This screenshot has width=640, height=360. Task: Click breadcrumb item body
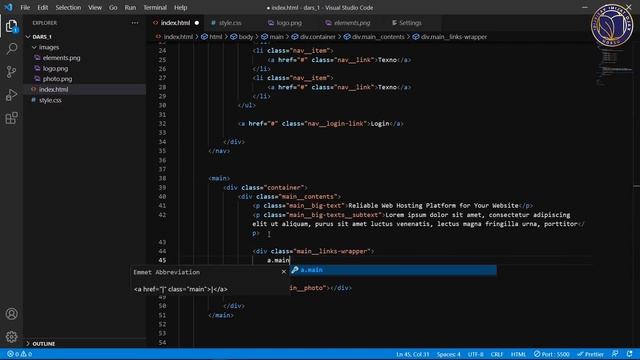pyautogui.click(x=246, y=37)
